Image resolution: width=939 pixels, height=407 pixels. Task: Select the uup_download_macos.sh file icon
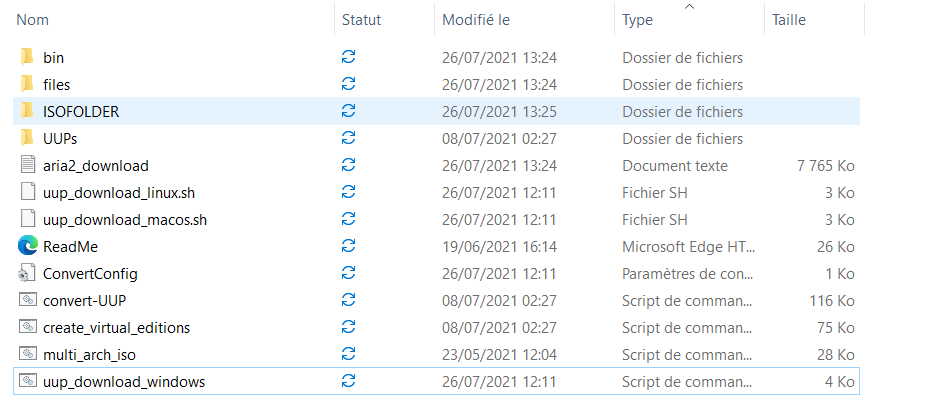(28, 220)
